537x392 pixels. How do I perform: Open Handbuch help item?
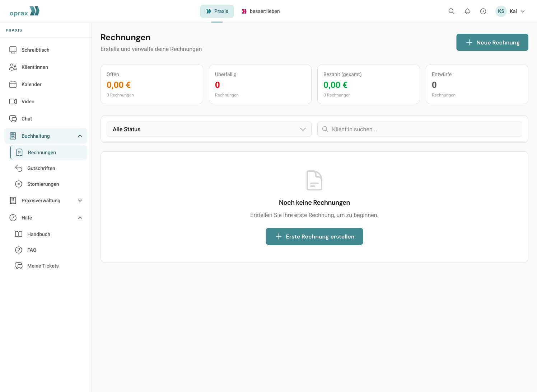pos(49,234)
